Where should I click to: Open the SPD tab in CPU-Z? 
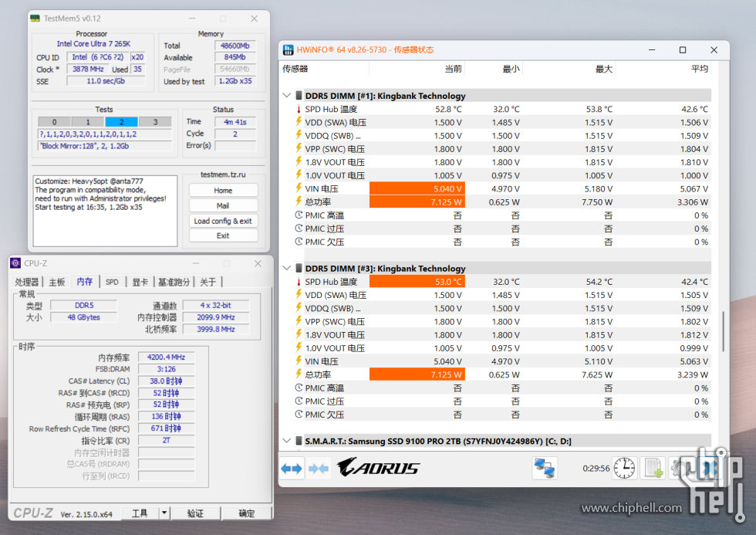[x=112, y=283]
